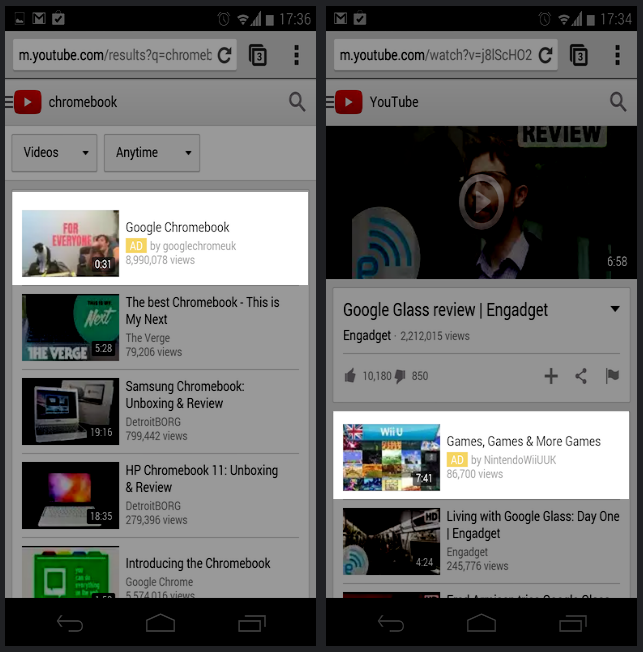
Task: Open Google Chromebook ad video title
Action: [177, 227]
